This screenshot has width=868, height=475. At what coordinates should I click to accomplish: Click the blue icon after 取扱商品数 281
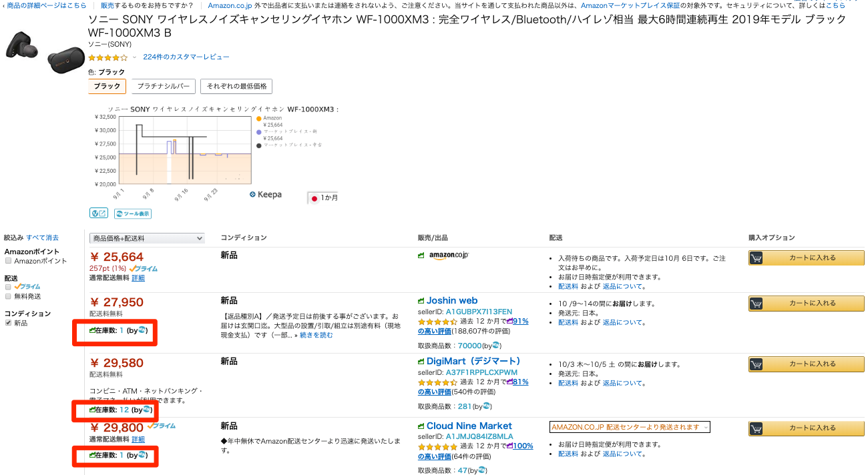485,406
